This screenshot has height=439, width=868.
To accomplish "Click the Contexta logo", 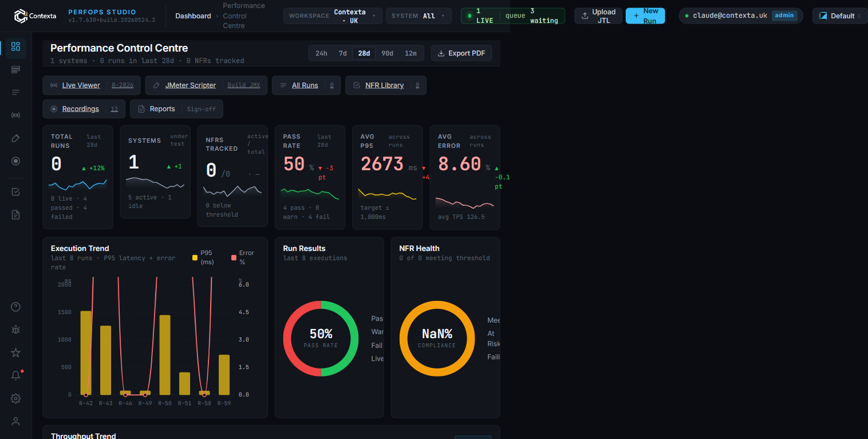I will (x=35, y=16).
